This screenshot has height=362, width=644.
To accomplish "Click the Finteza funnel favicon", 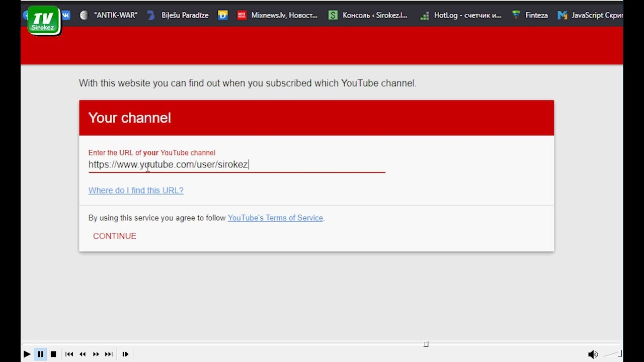I will [x=516, y=15].
